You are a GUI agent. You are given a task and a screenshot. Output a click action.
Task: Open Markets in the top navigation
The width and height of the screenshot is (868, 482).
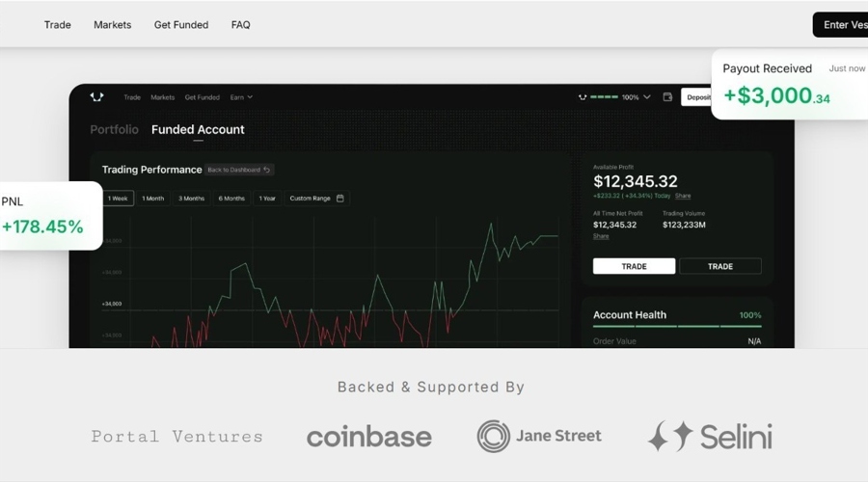113,25
